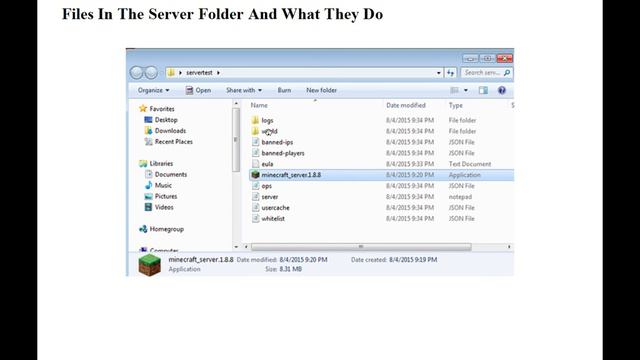Select the eula text document icon
640x360 pixels.
coord(256,164)
